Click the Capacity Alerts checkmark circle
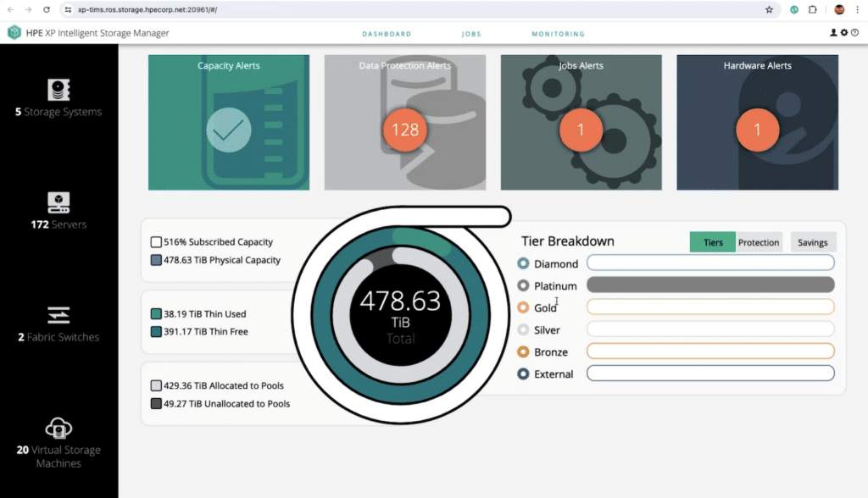868x498 pixels. (229, 130)
